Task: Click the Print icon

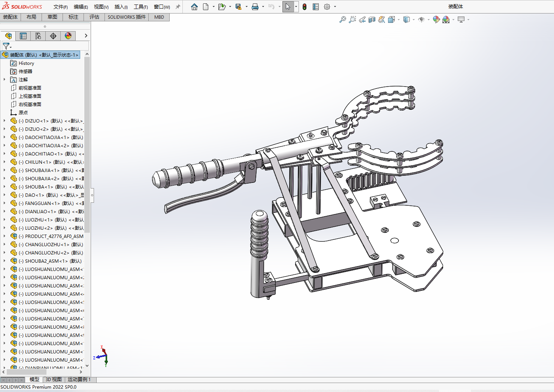Action: coord(255,7)
